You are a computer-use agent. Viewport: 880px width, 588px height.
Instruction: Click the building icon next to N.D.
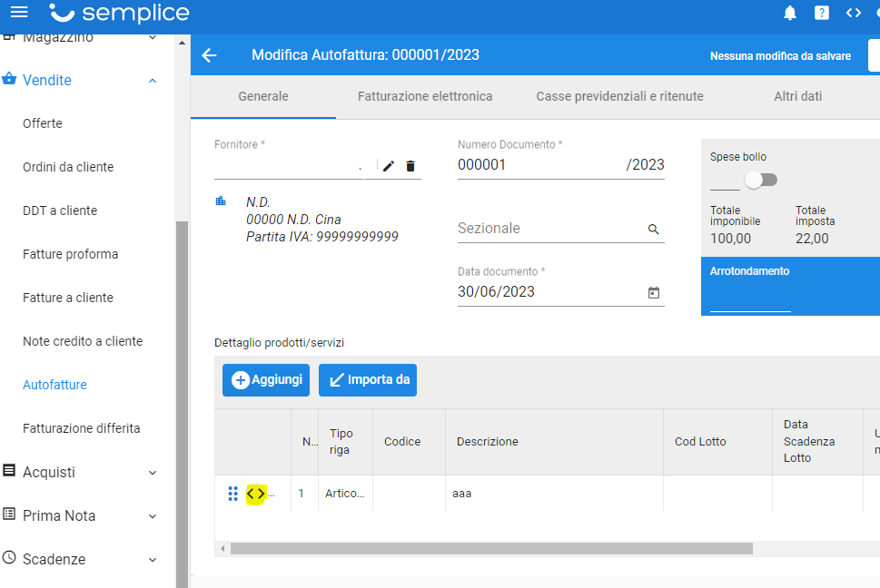(221, 201)
